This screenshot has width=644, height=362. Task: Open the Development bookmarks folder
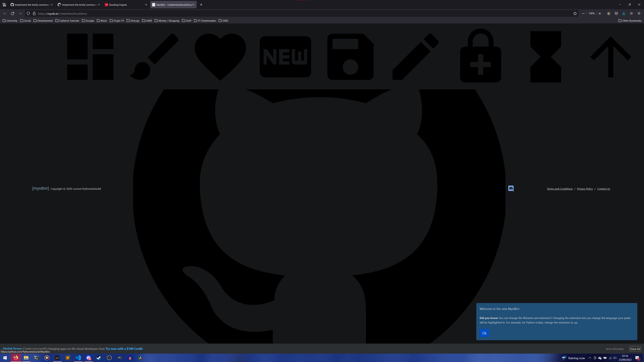tap(43, 21)
